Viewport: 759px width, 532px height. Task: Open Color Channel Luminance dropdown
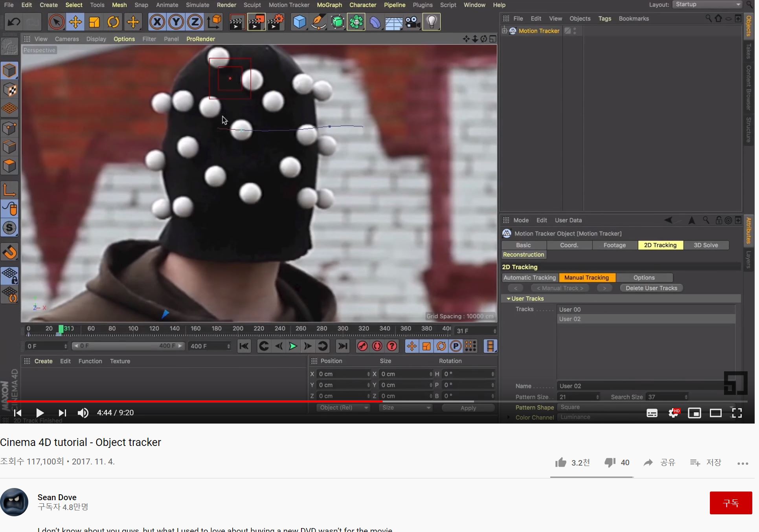(x=647, y=417)
